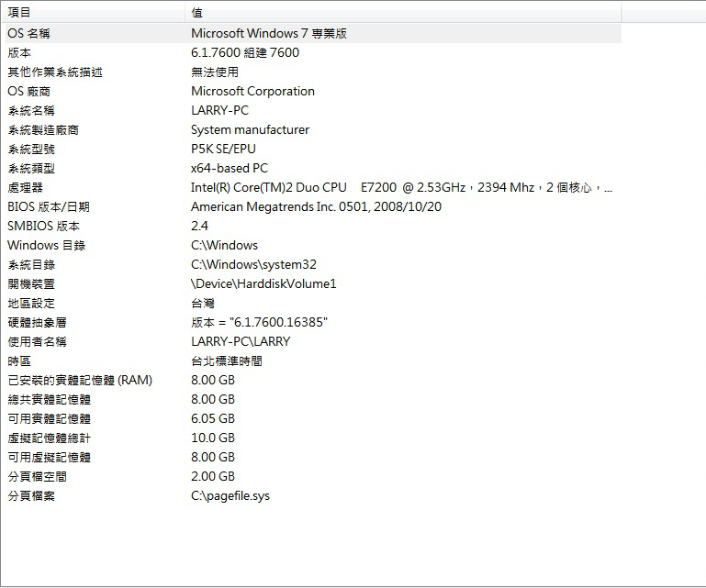Select the value System manufacturer

(250, 130)
